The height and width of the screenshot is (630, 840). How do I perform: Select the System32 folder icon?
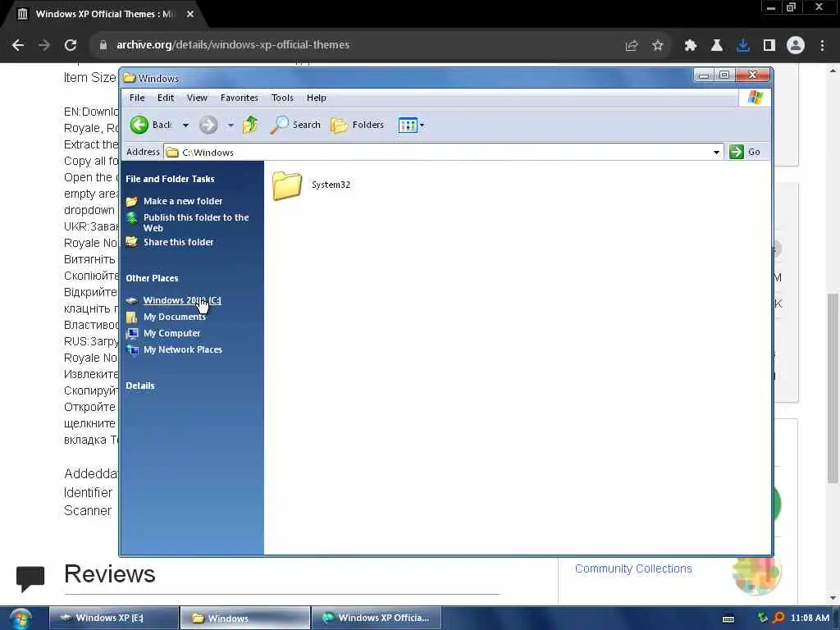click(x=287, y=185)
